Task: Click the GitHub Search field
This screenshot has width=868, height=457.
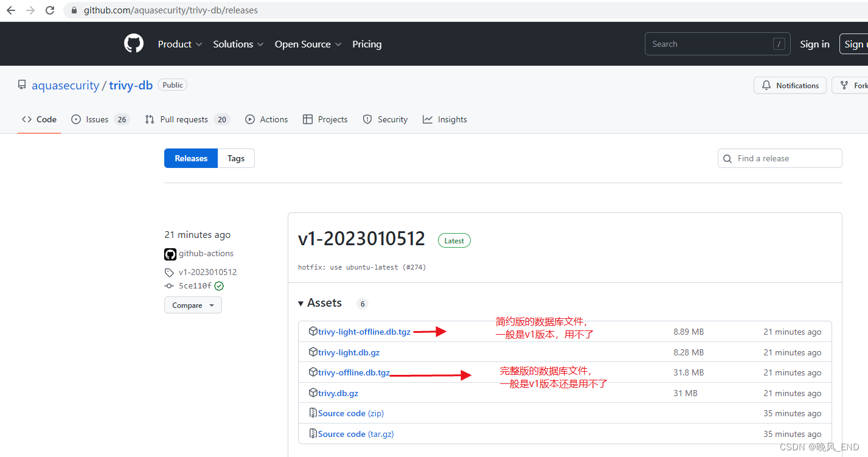Action: pyautogui.click(x=718, y=44)
